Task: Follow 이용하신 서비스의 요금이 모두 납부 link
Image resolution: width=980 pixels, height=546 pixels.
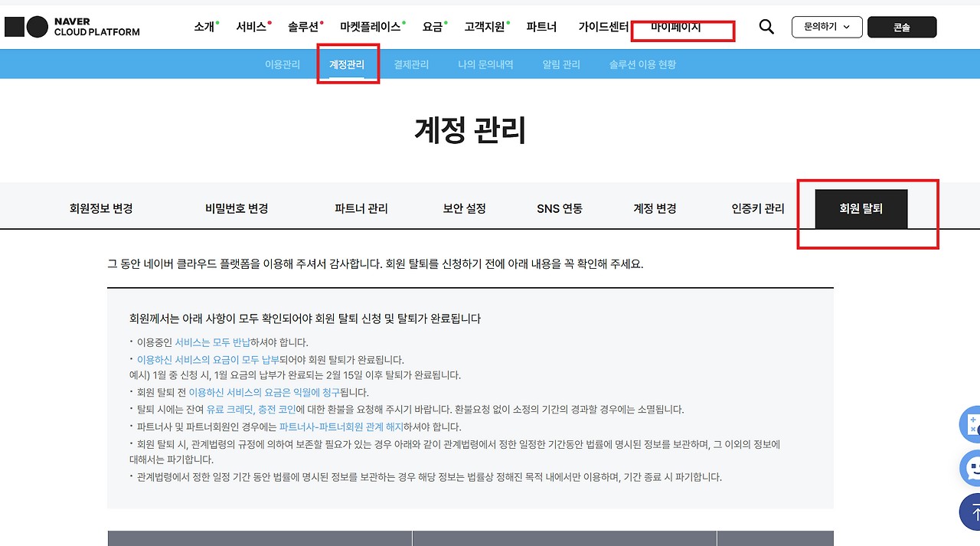Action: (208, 359)
